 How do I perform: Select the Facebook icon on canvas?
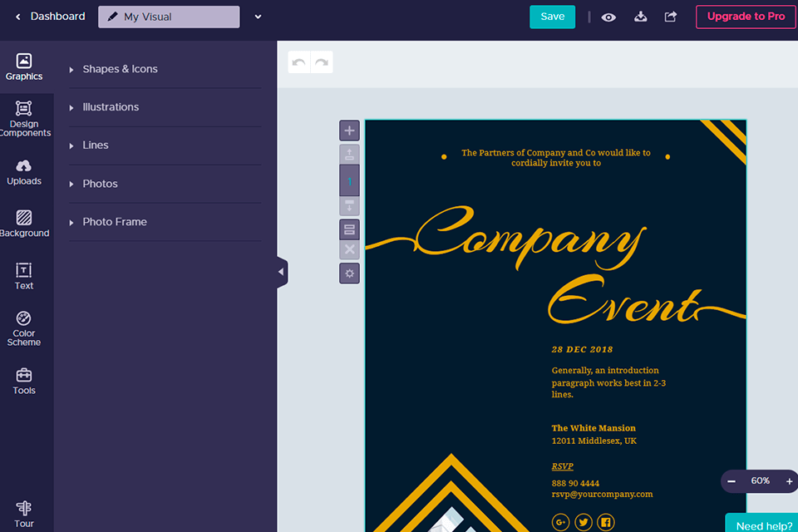pos(606,522)
